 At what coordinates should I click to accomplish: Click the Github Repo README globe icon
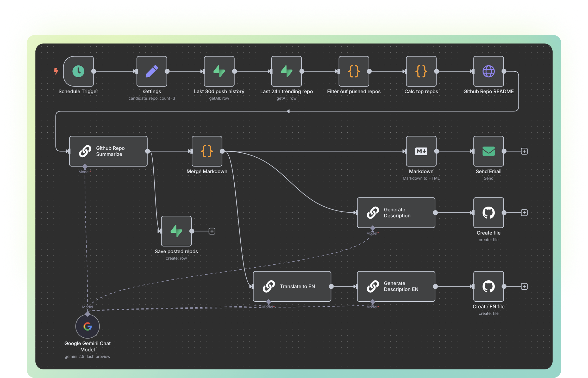pyautogui.click(x=489, y=71)
